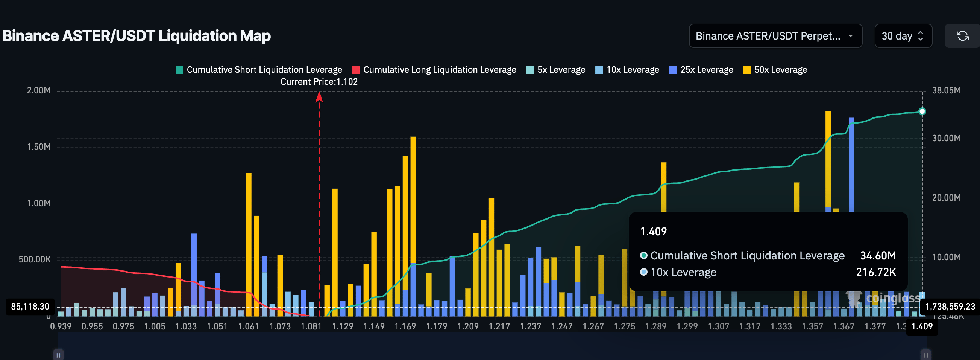Click the yellow 50x Leverage legend swatch

point(747,70)
